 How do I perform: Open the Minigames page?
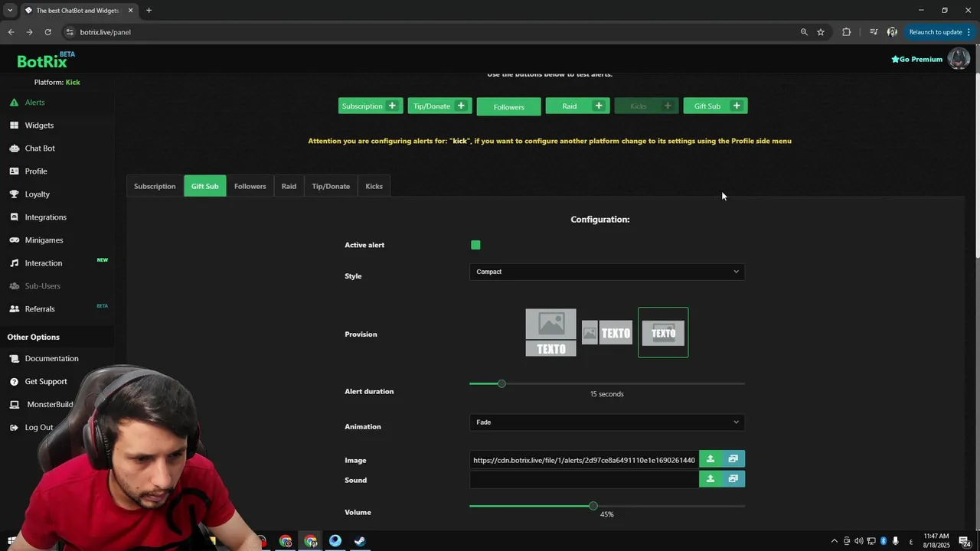44,240
